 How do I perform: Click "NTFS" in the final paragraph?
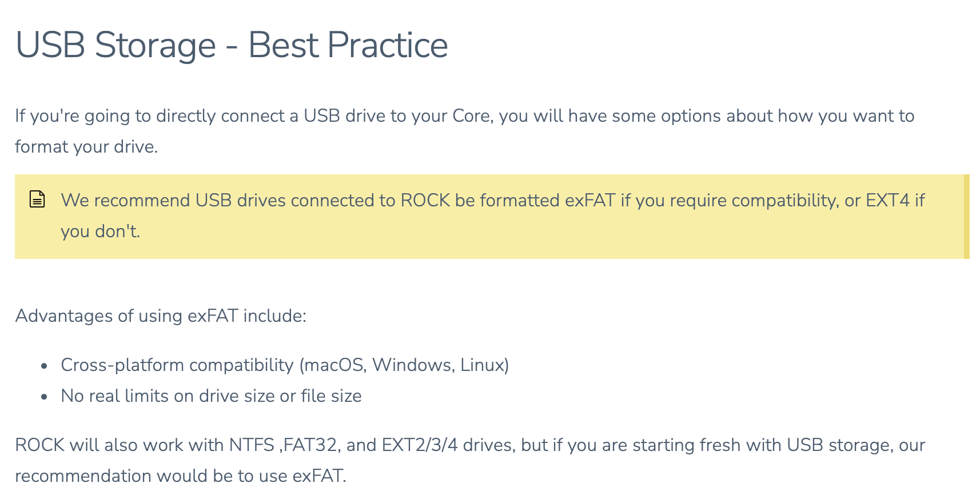252,445
